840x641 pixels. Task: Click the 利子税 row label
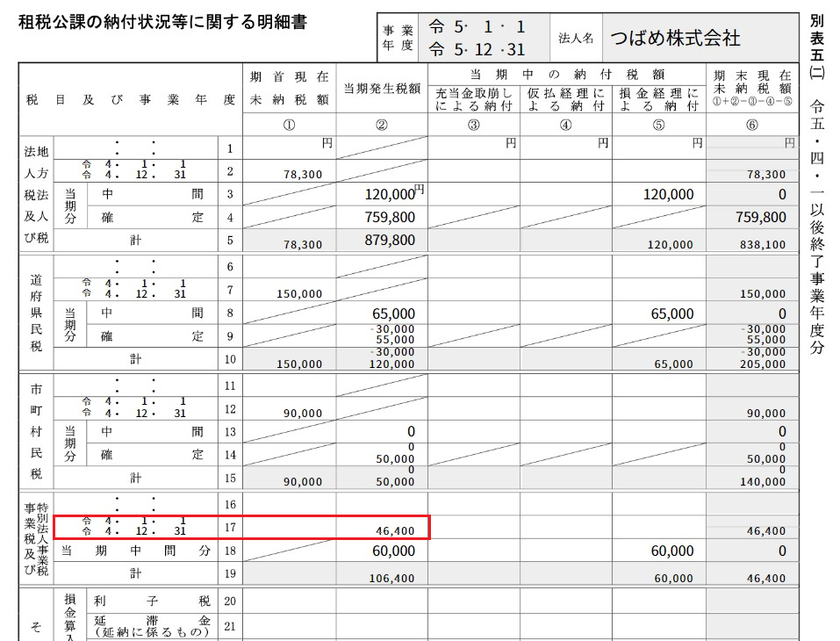pyautogui.click(x=152, y=601)
